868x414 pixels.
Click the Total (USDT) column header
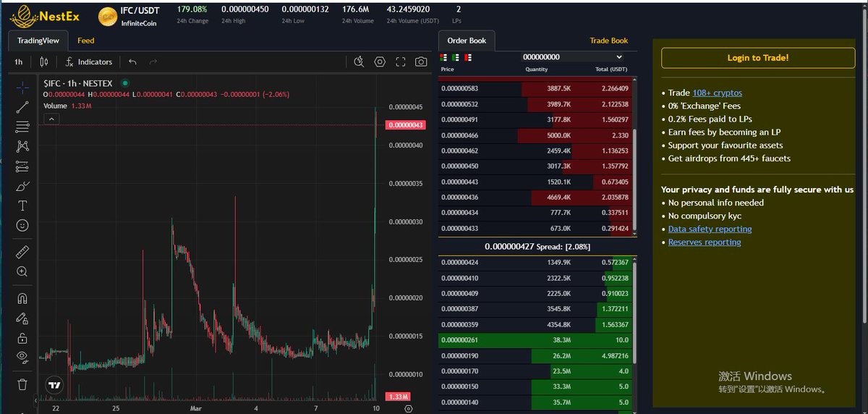612,69
